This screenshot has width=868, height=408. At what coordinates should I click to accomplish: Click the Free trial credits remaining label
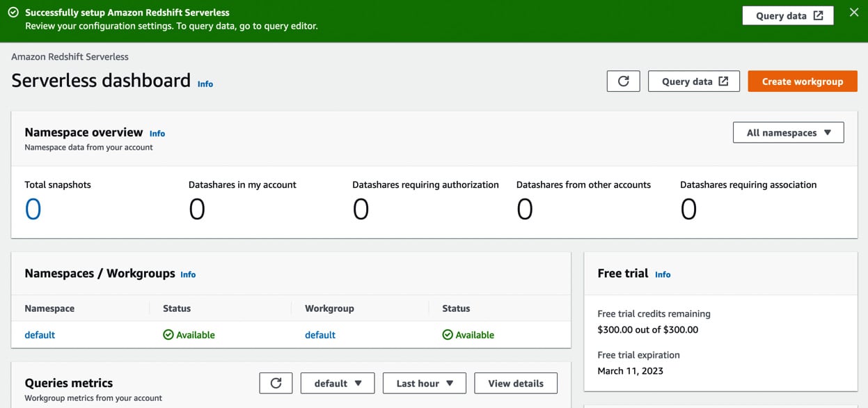point(654,314)
